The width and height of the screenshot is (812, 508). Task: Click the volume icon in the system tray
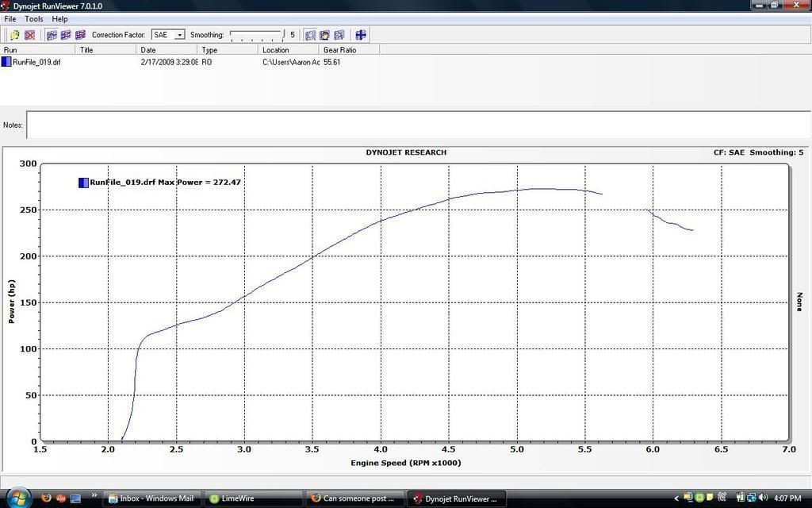pyautogui.click(x=762, y=498)
